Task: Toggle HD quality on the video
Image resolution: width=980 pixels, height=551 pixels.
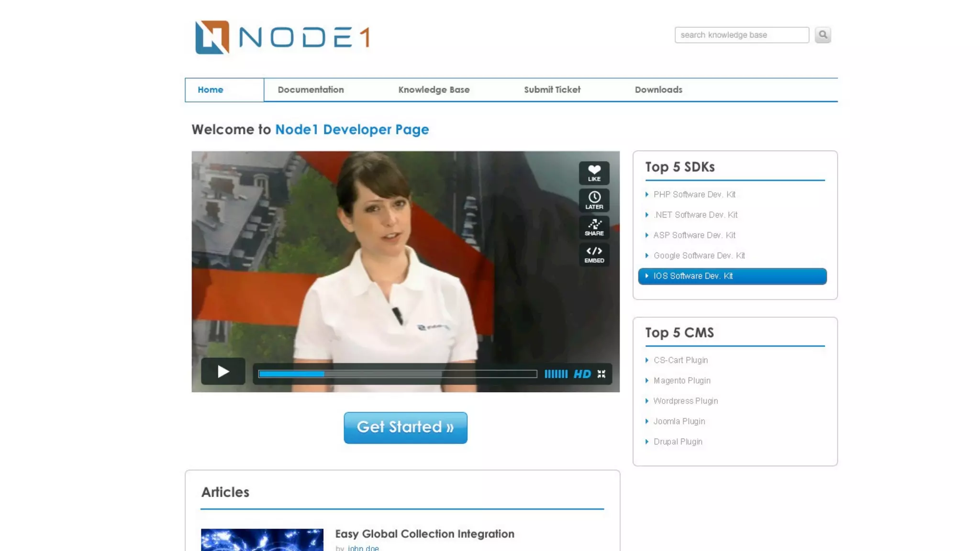Action: click(x=582, y=374)
